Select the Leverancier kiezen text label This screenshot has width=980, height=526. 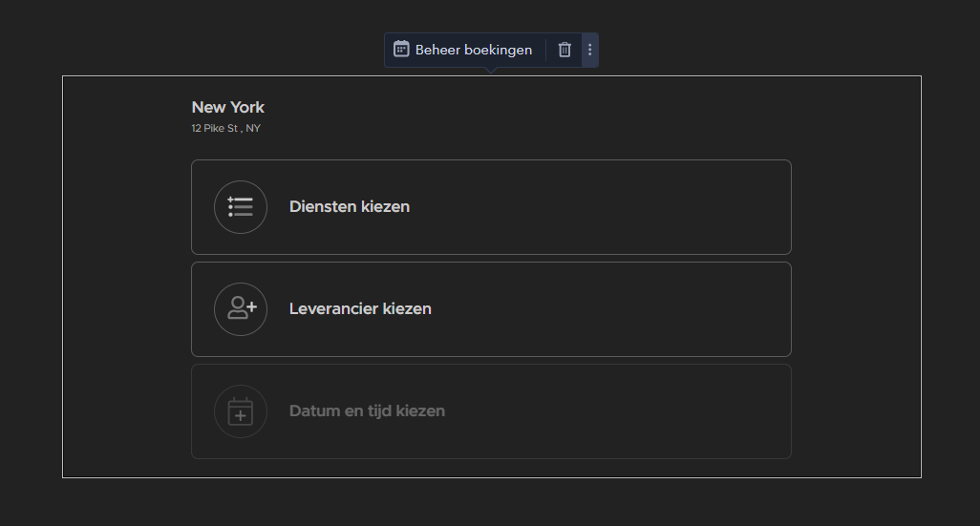360,308
